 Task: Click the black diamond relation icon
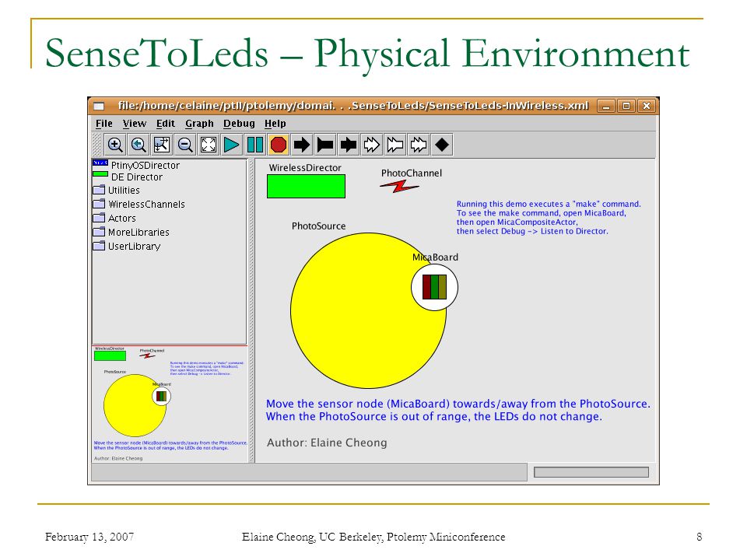pos(442,145)
